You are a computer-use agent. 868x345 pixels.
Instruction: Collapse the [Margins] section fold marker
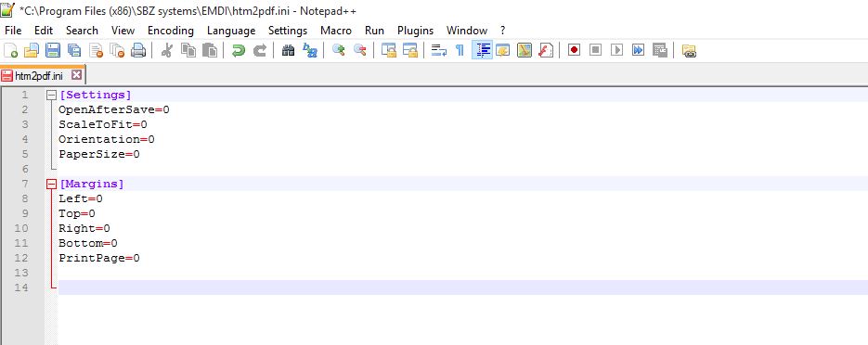point(51,185)
